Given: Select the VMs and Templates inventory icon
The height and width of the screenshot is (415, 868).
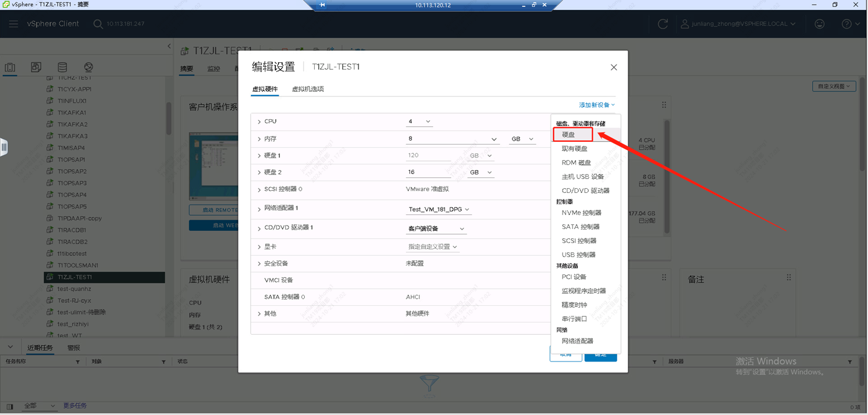Looking at the screenshot, I should pos(36,67).
